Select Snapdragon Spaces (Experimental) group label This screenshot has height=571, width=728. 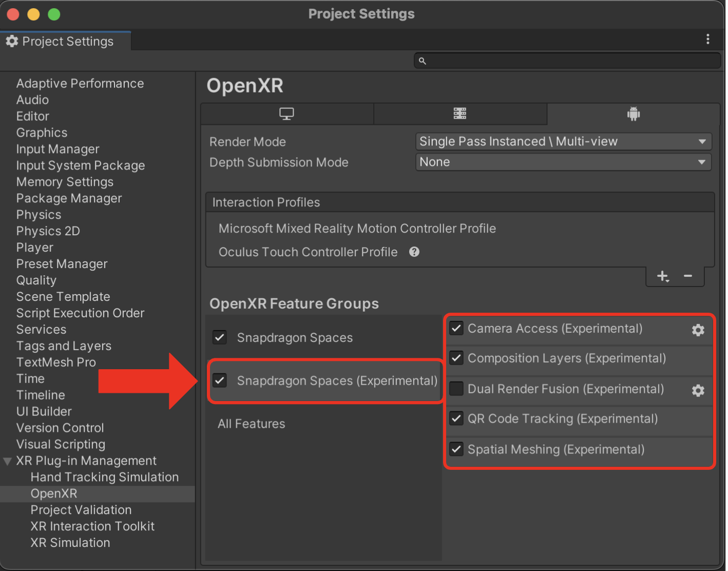pyautogui.click(x=337, y=381)
